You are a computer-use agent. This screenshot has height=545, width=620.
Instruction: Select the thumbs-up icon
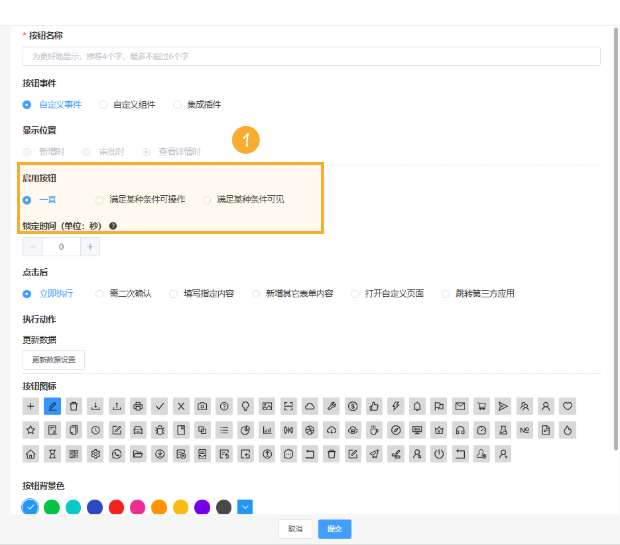point(374,406)
